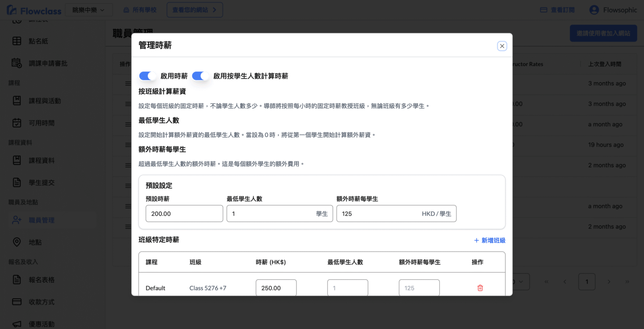Open 查看訂閱 subscription link
The height and width of the screenshot is (329, 644).
(x=557, y=10)
